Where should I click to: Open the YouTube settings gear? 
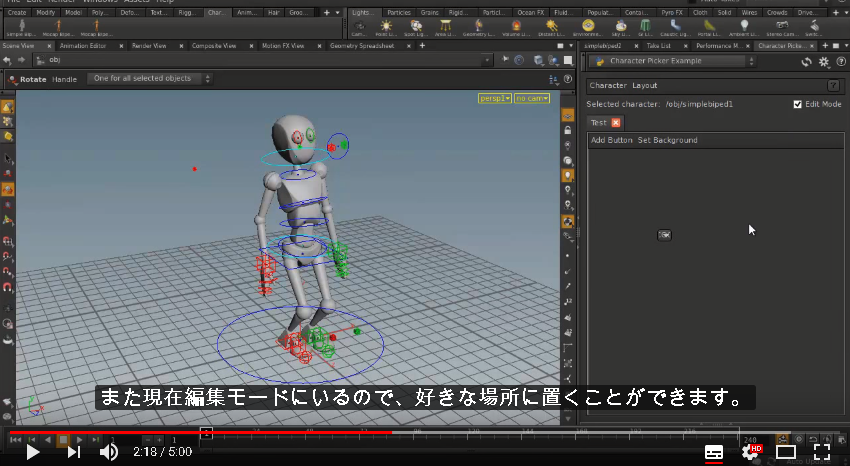click(751, 451)
